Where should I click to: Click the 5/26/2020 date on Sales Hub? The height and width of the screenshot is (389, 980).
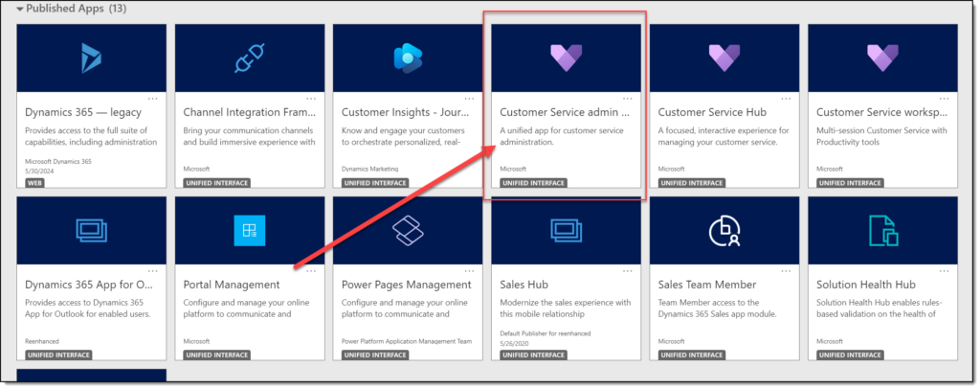512,342
